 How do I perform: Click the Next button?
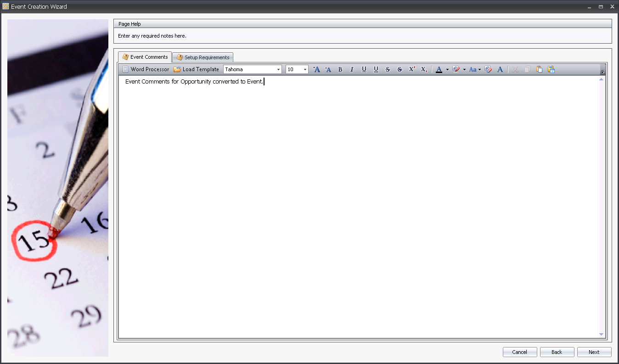click(x=594, y=352)
